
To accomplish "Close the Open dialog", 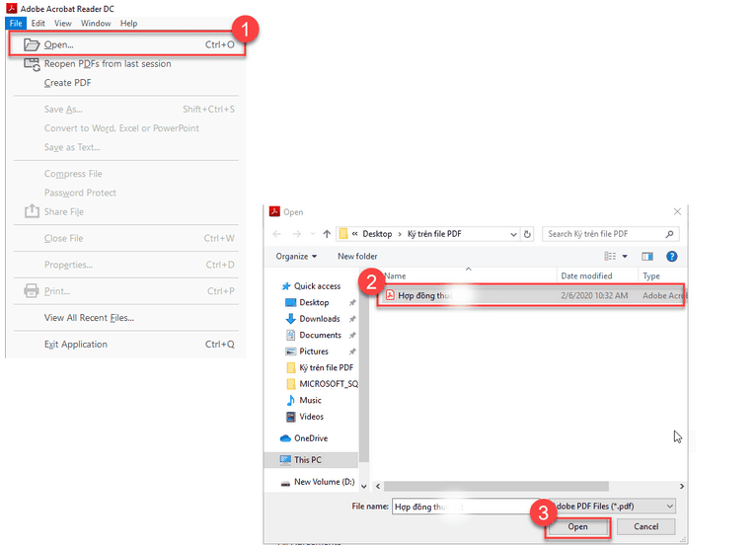I will tap(677, 211).
